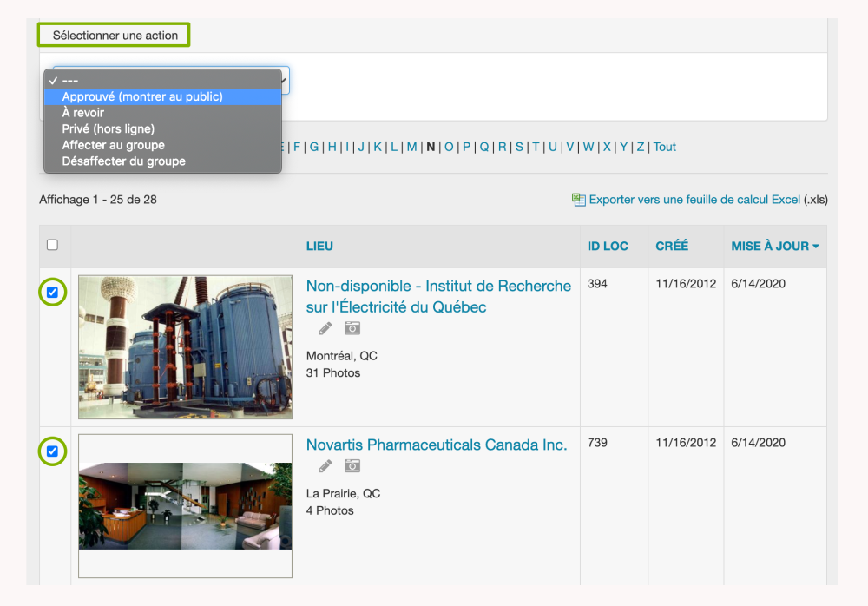Click camera photos icon for Novartis Pharmaceuticals

pos(352,466)
